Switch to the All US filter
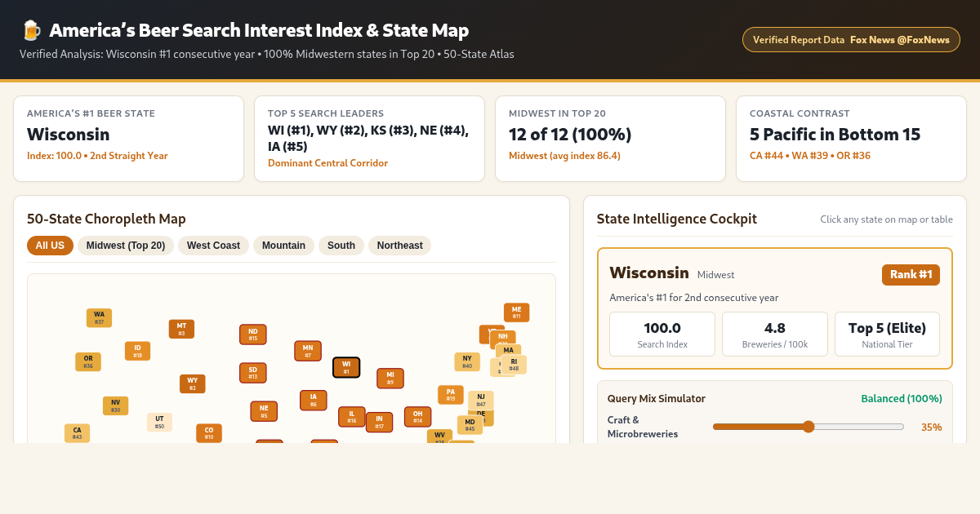Image resolution: width=980 pixels, height=514 pixels. point(50,246)
